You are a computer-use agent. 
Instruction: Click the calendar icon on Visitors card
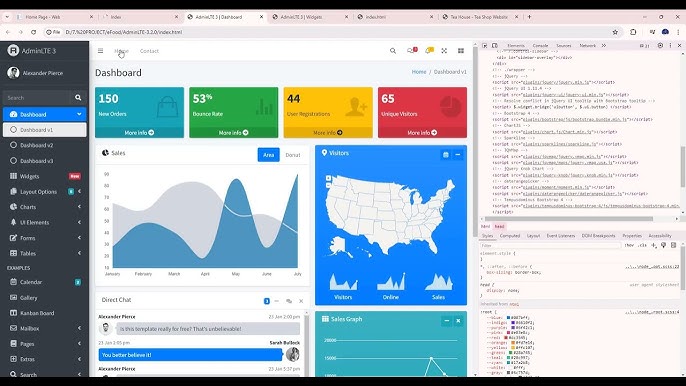pyautogui.click(x=445, y=154)
